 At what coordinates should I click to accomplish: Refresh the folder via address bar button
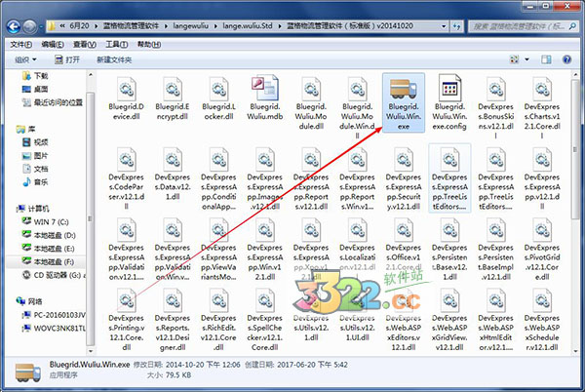[x=456, y=26]
